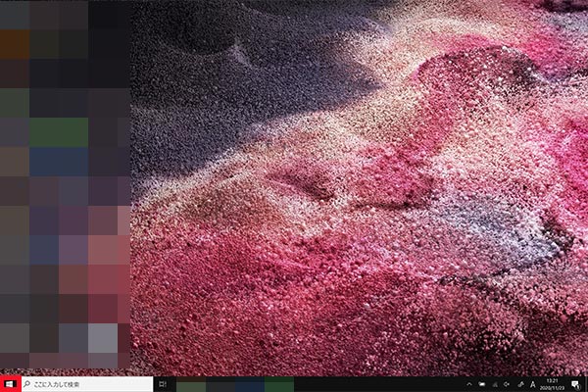This screenshot has height=392, width=588.
Task: Open the network status tray icon
Action: (493, 384)
